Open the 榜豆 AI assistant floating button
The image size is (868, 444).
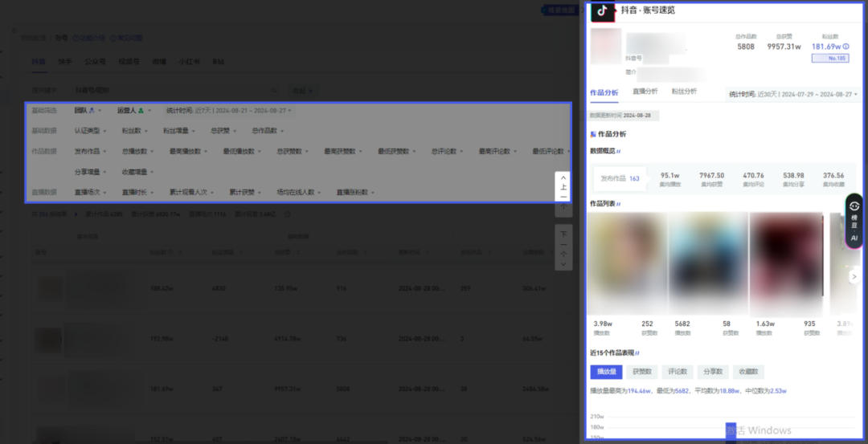click(x=854, y=221)
